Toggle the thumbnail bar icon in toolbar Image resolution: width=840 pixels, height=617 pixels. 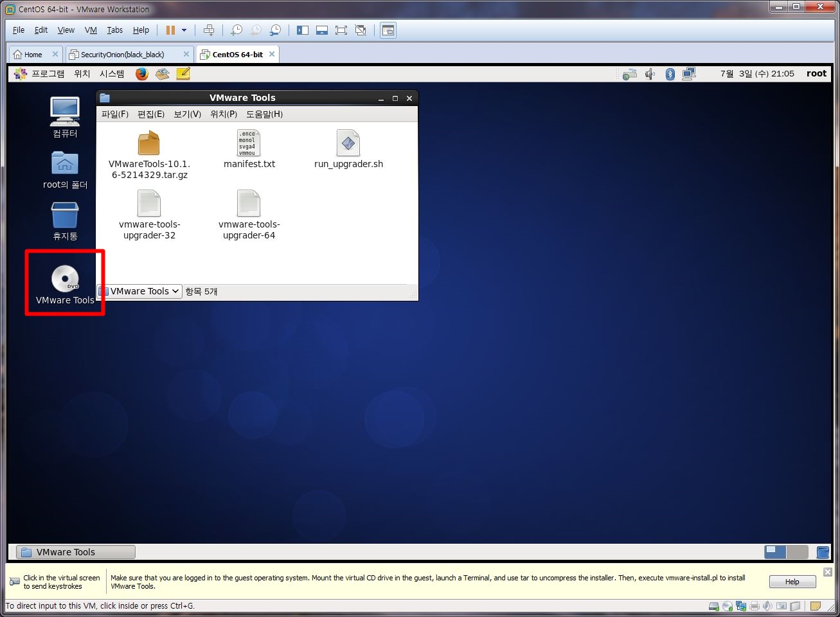(322, 30)
